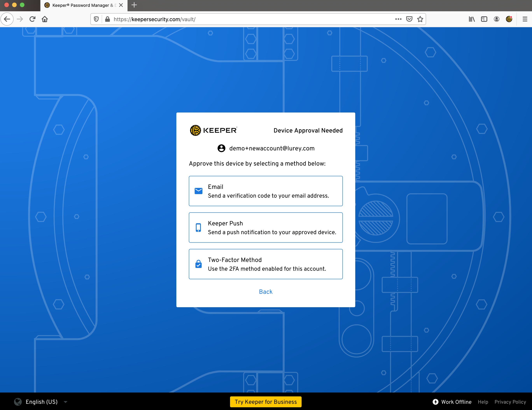The width and height of the screenshot is (532, 410).
Task: Close the Keeper Password Manager tab
Action: tap(121, 5)
